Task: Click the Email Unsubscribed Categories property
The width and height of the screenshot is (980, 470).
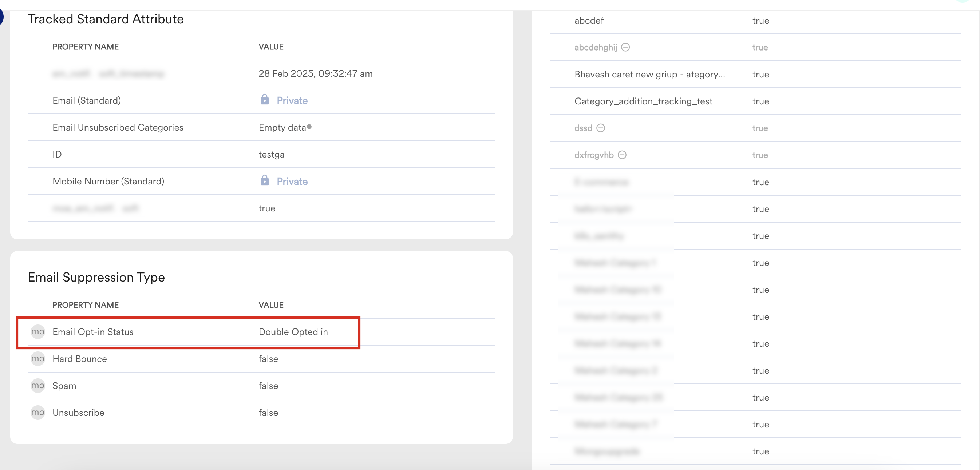Action: [118, 127]
